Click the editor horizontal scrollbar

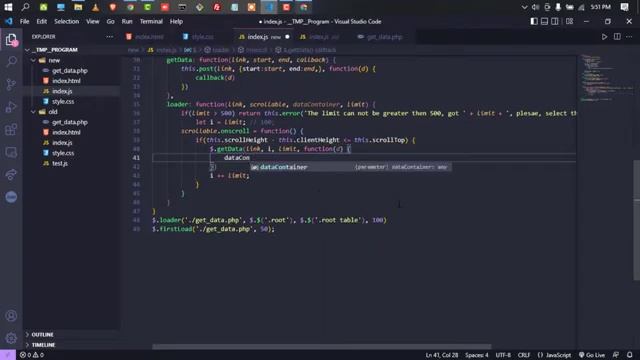coord(322,347)
